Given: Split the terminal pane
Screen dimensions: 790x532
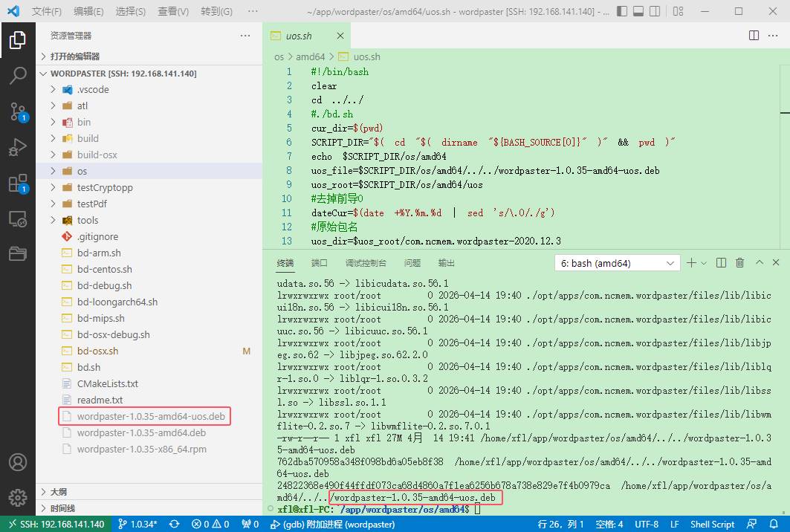Looking at the screenshot, I should point(721,263).
